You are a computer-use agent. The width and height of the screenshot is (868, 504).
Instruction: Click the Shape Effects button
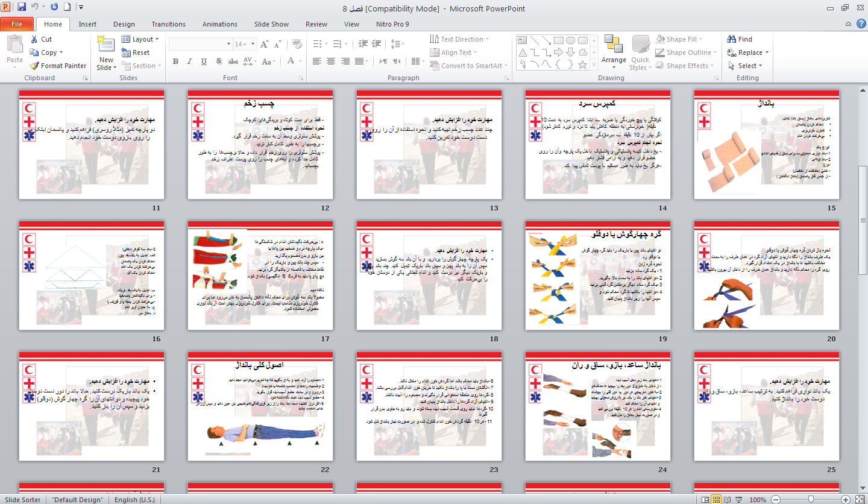(x=686, y=66)
